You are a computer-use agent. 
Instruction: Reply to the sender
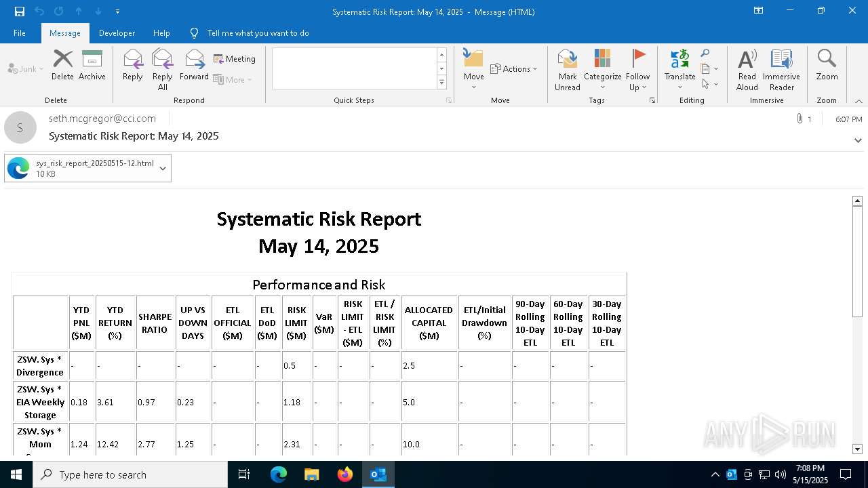132,66
